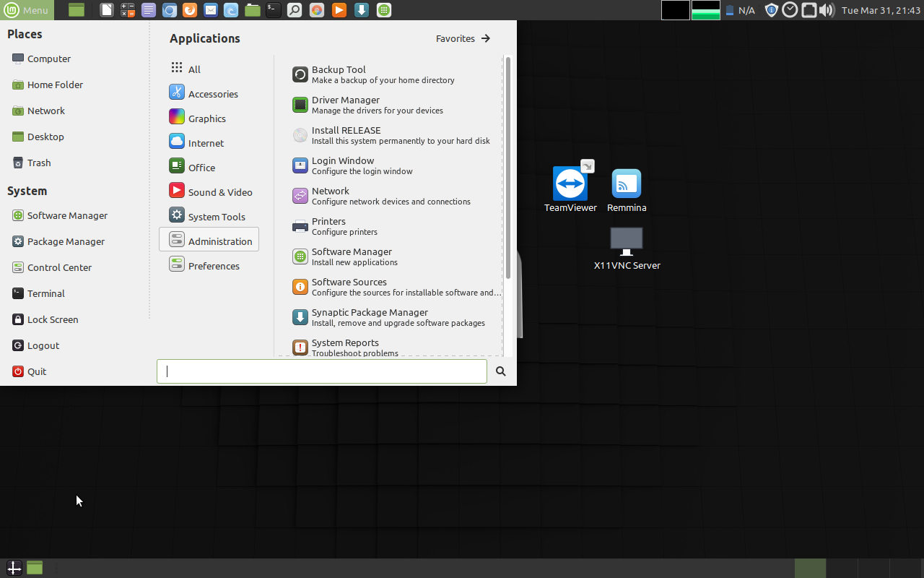Select the Graphics category

tap(209, 118)
